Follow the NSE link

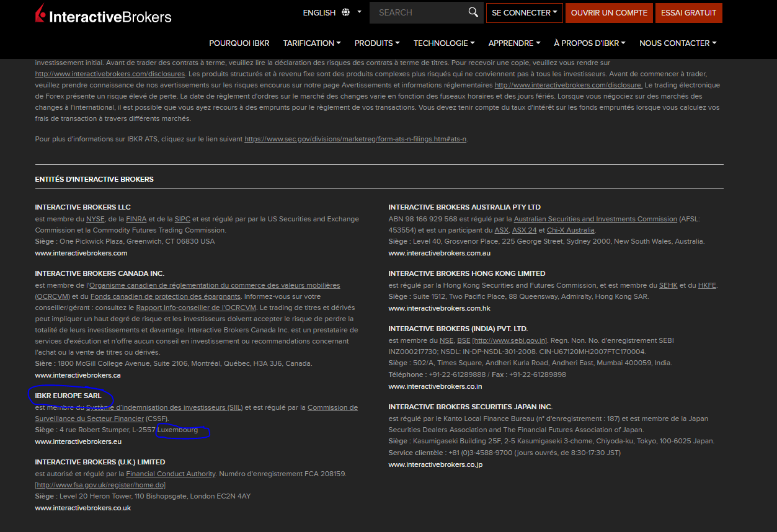click(x=446, y=340)
